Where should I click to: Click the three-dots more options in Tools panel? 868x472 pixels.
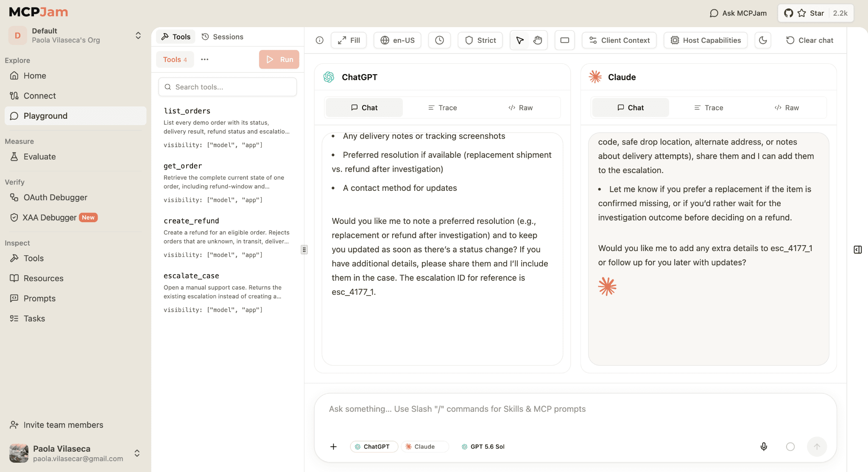(205, 59)
